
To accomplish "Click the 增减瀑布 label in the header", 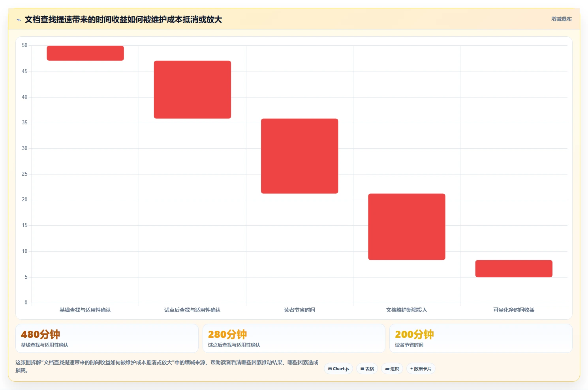I will (561, 19).
